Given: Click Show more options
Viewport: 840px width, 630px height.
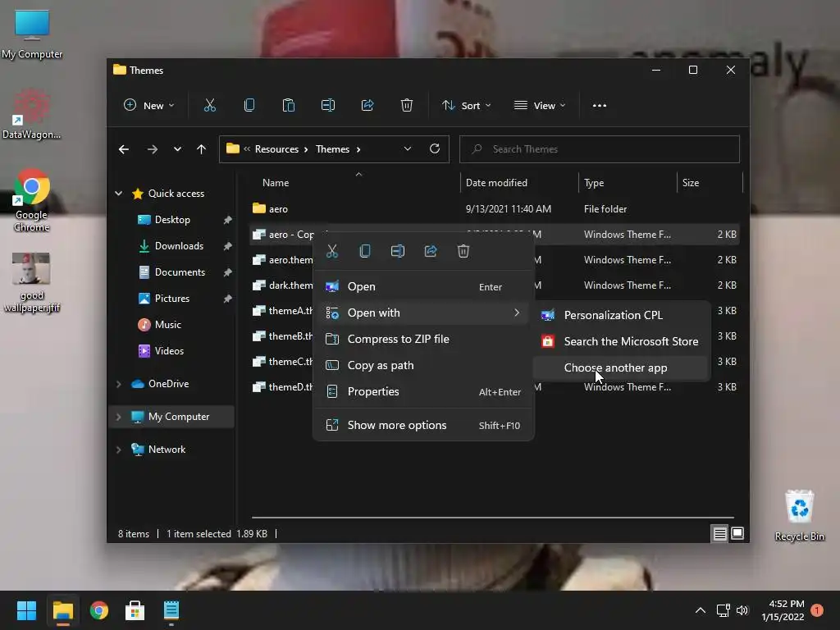Looking at the screenshot, I should [423, 426].
